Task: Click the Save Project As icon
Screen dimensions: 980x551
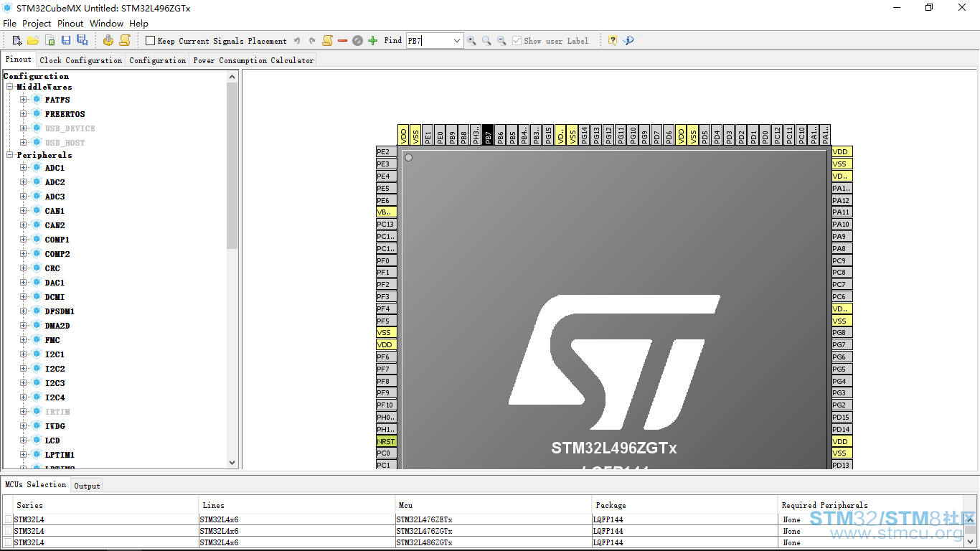Action: pyautogui.click(x=82, y=41)
